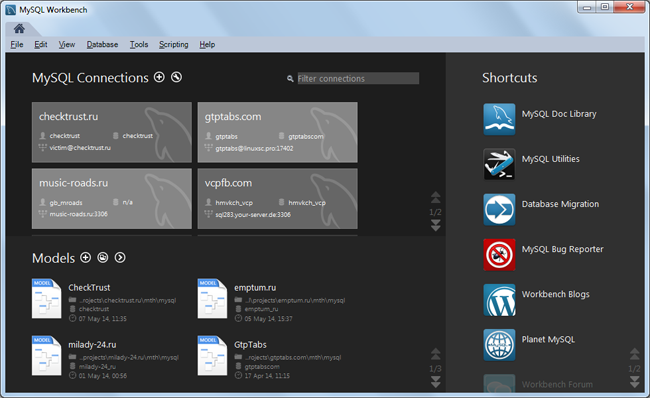Open Models options arrow icon

pyautogui.click(x=120, y=257)
